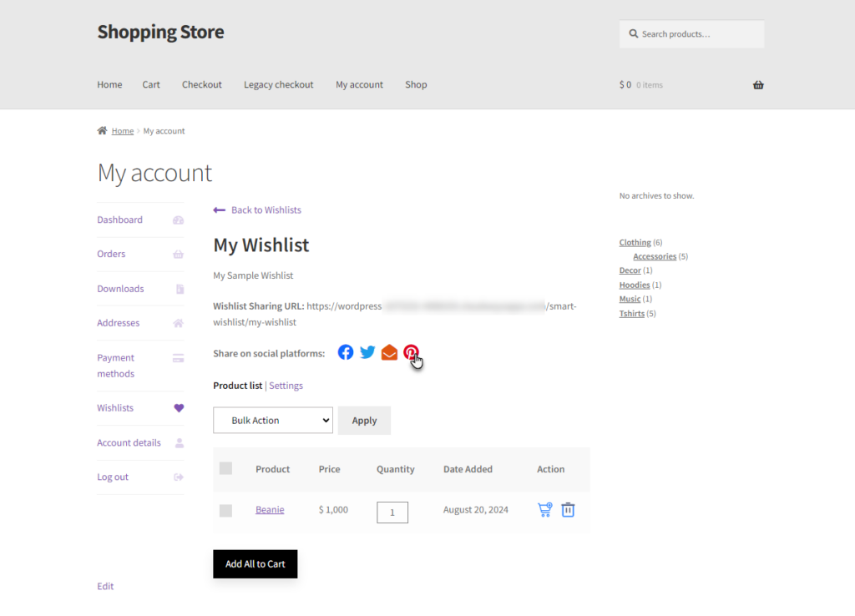Image resolution: width=855 pixels, height=616 pixels.
Task: Follow the Back to Wishlists link
Action: pyautogui.click(x=266, y=210)
